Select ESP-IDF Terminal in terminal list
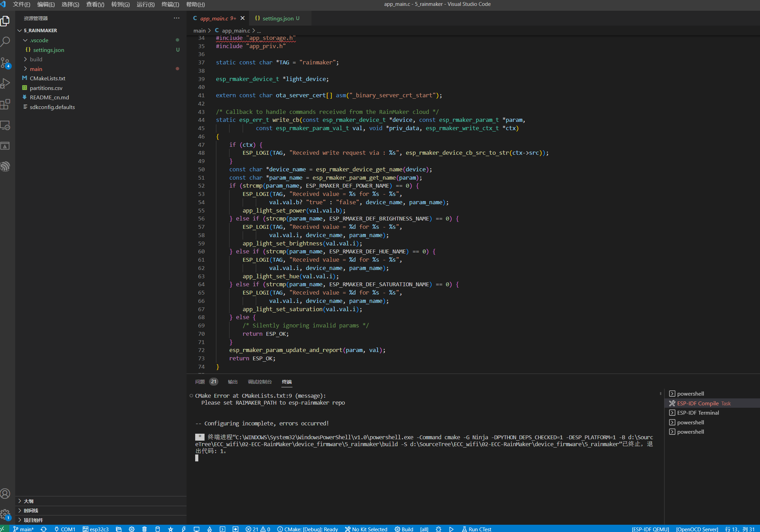This screenshot has height=532, width=760. click(713, 413)
